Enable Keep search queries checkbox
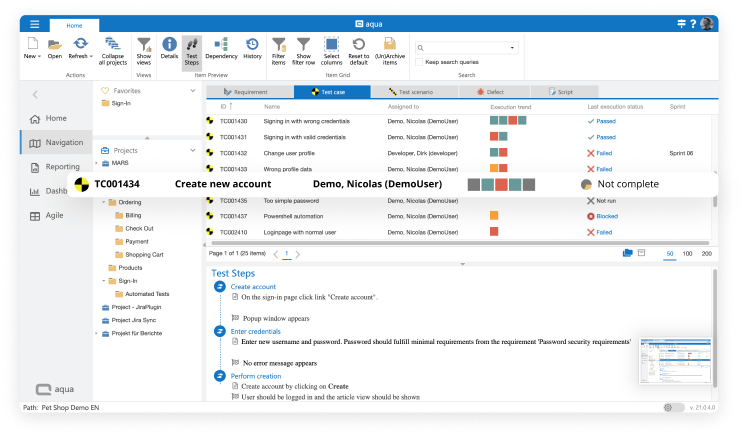Image resolution: width=751 pixels, height=436 pixels. point(419,62)
